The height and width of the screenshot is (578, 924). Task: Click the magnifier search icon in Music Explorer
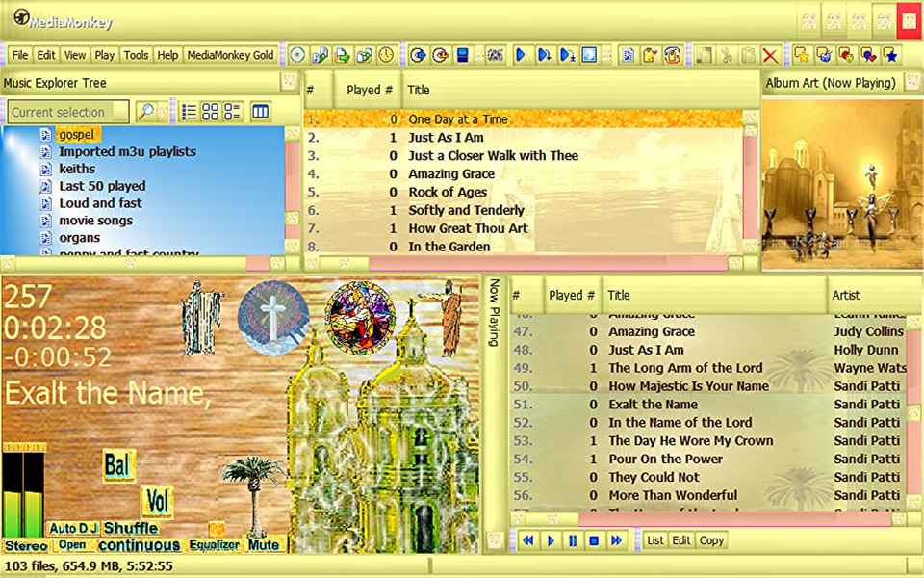click(x=145, y=112)
